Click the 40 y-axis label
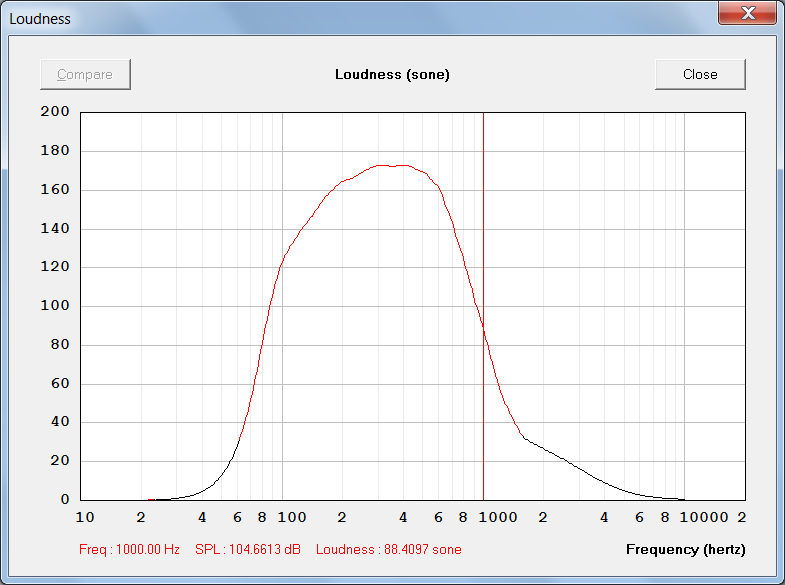 click(60, 421)
